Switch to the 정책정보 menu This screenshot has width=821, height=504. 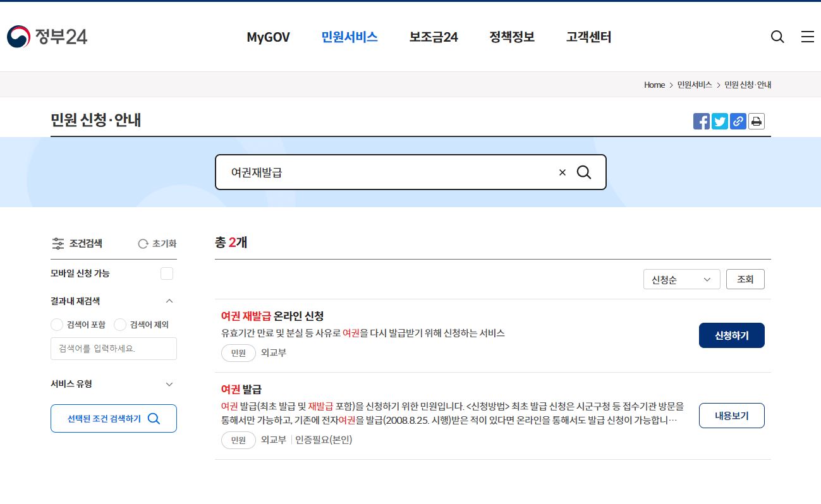tap(511, 37)
